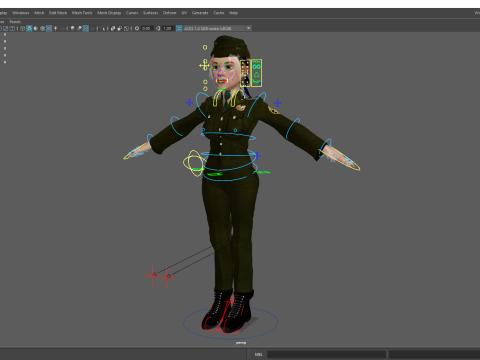The height and width of the screenshot is (360, 480).
Task: Click the gamma value field 1.00
Action: pyautogui.click(x=168, y=28)
